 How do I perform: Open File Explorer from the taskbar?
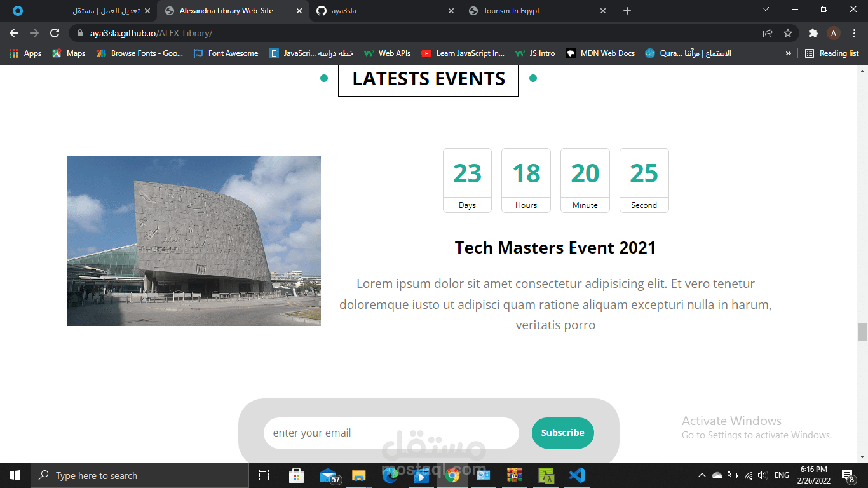[x=359, y=475]
